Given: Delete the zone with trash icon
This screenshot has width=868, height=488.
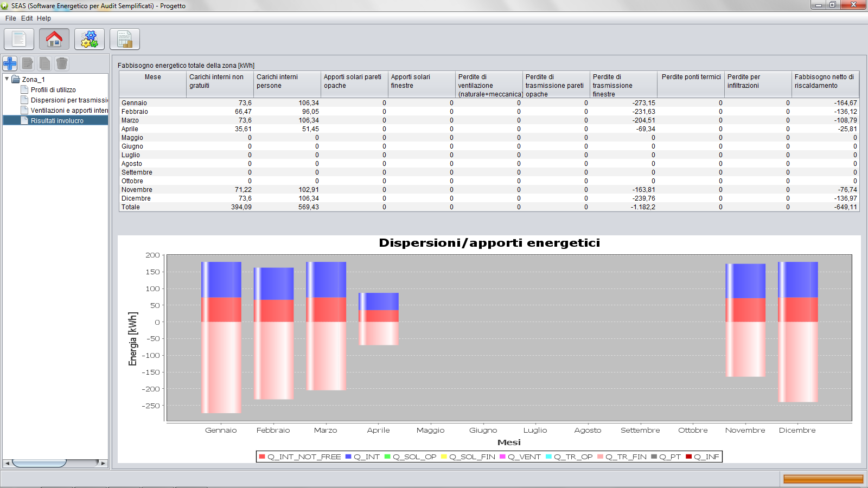Looking at the screenshot, I should 62,63.
